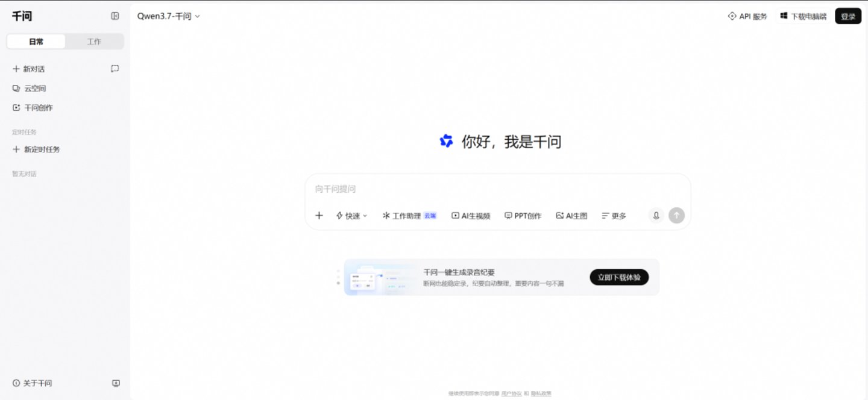Click 立即下载体验 on the banner

pos(619,277)
